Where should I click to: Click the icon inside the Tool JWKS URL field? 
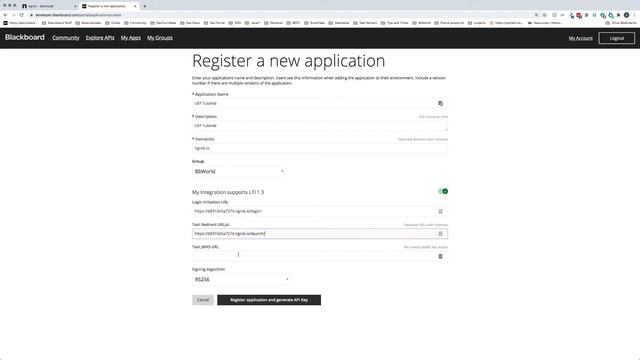440,256
